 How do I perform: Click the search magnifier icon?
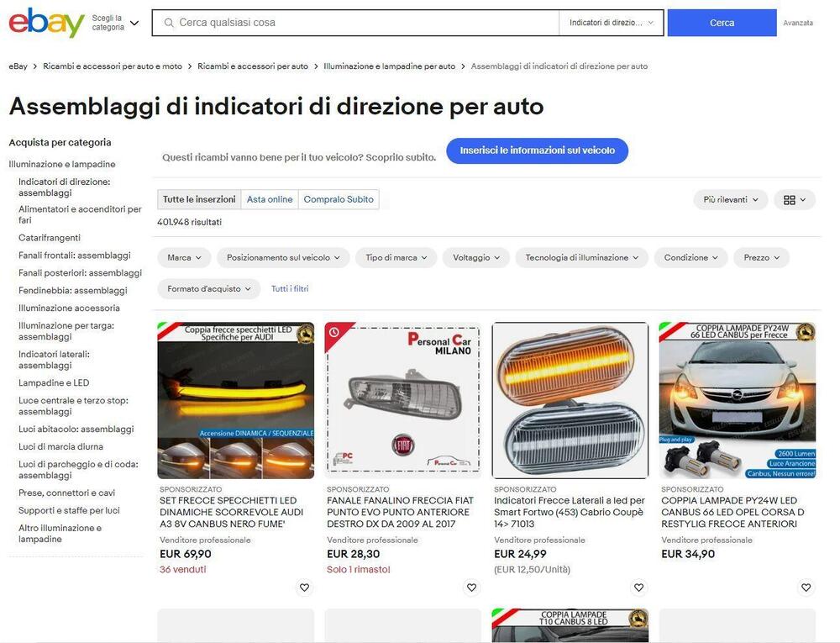click(169, 23)
